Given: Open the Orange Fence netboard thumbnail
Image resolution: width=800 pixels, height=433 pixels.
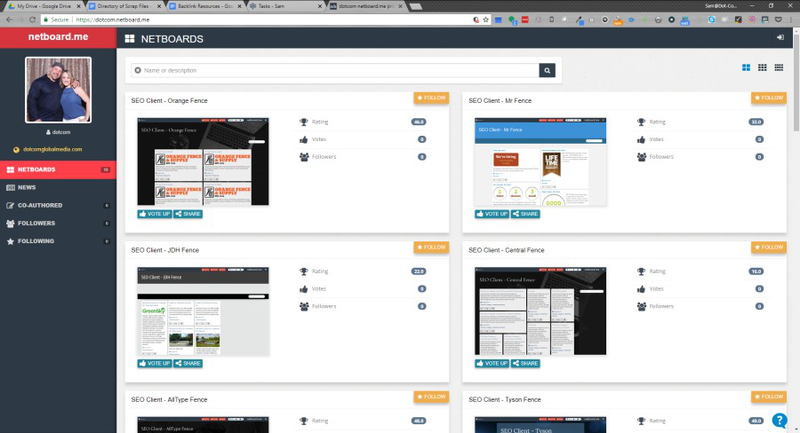Looking at the screenshot, I should click(203, 161).
